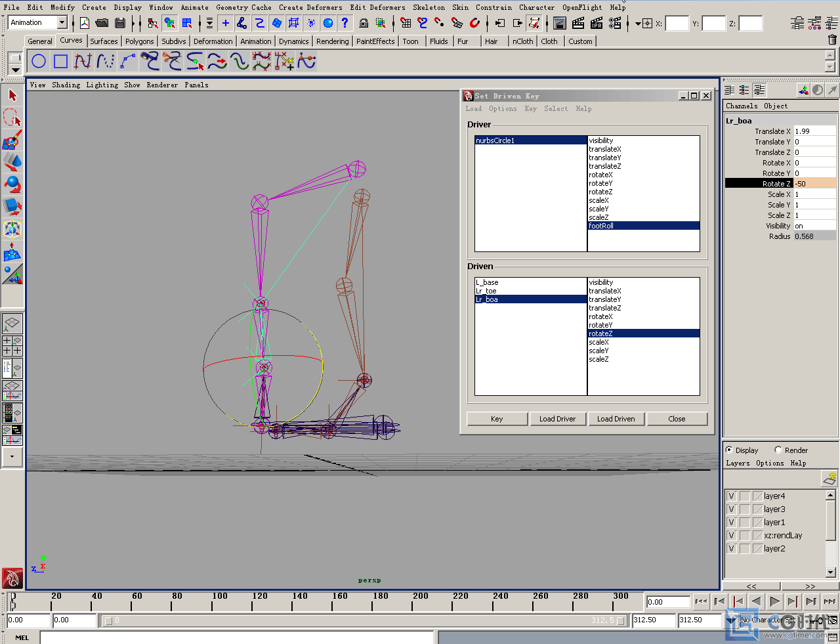Click the play forwards button
This screenshot has height=644, width=840.
(774, 601)
